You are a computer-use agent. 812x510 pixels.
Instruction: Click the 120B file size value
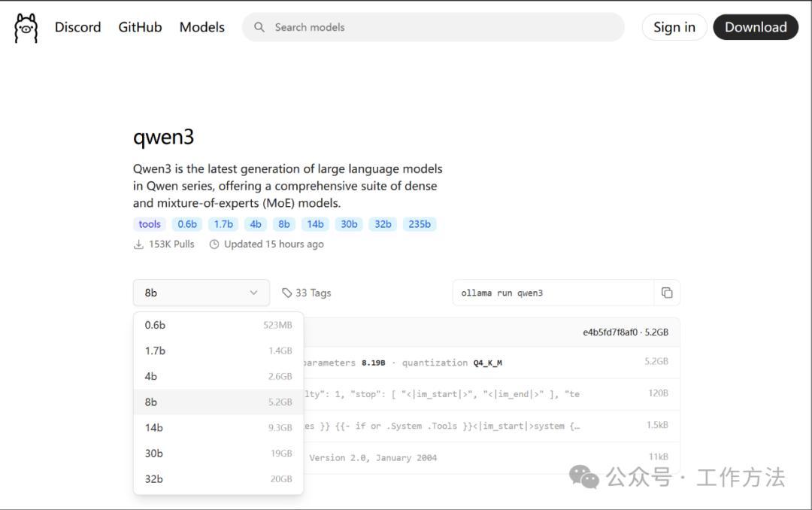pos(658,393)
